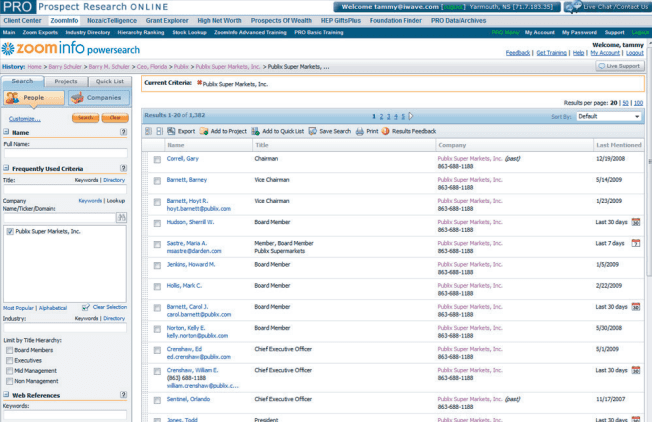
Task: Open calendar icon in Sastre, Maria A. row
Action: pos(636,243)
